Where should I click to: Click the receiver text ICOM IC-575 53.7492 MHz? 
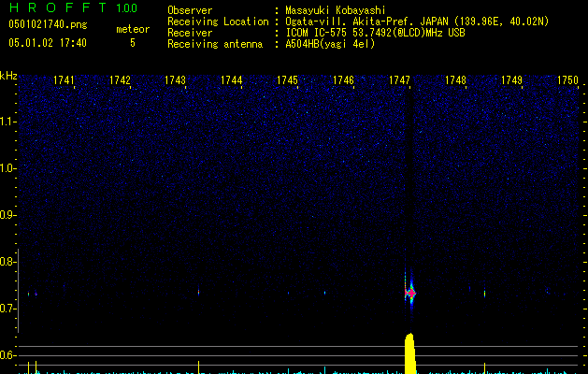click(x=376, y=33)
